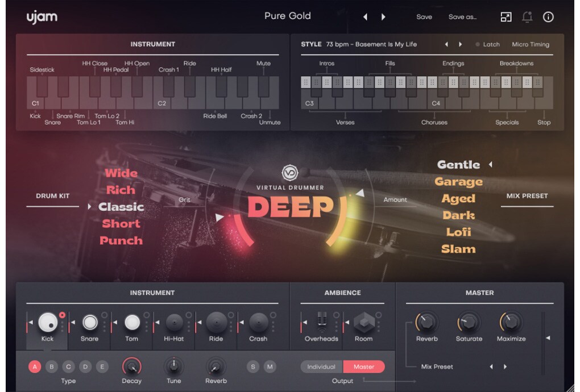Image resolution: width=580 pixels, height=392 pixels.
Task: Select previous Mix Preset arrow
Action: click(x=491, y=367)
